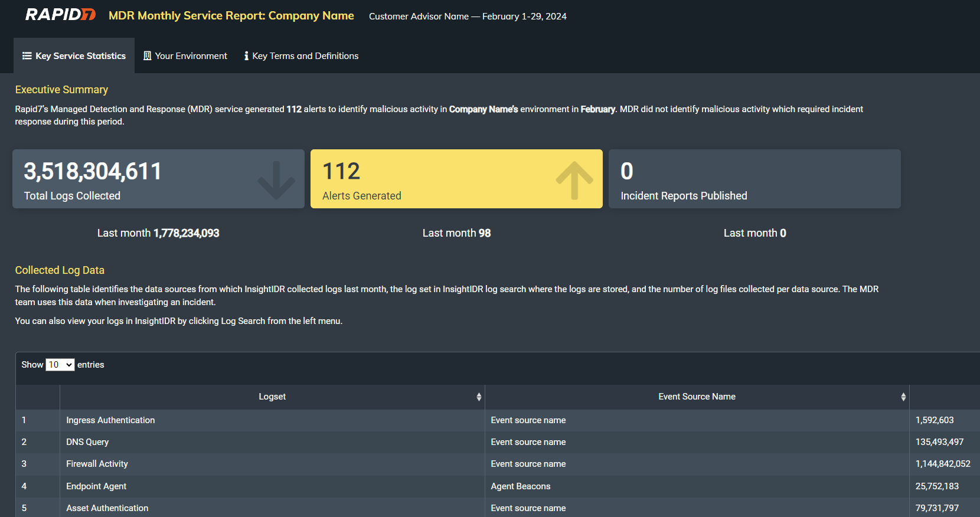980x517 pixels.
Task: Open the Show entries dropdown
Action: coord(60,365)
